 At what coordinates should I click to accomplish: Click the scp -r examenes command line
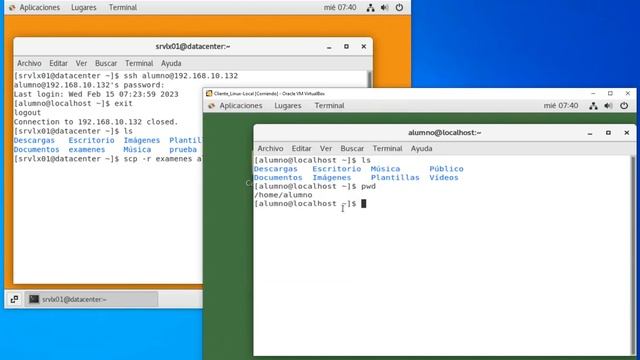[x=108, y=159]
